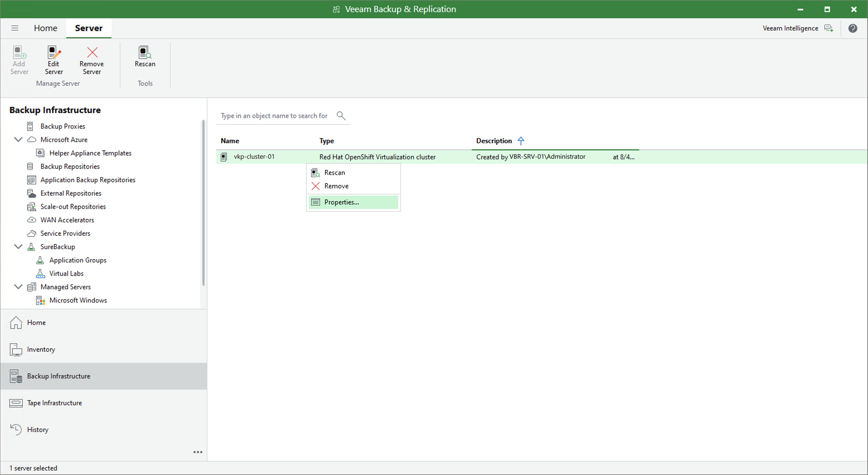Click the Remove Server ribbon icon
868x475 pixels.
[x=92, y=52]
